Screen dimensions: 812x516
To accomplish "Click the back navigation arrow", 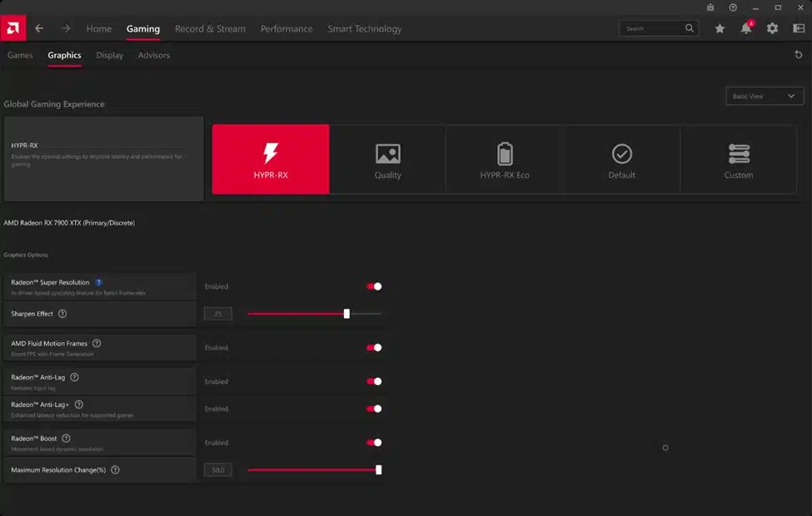I will (x=38, y=27).
